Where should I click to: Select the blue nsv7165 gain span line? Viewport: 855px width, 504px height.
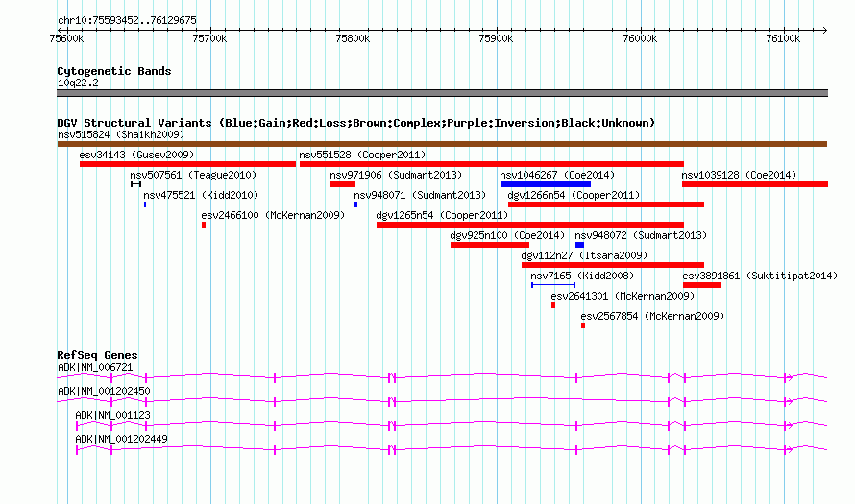(553, 285)
